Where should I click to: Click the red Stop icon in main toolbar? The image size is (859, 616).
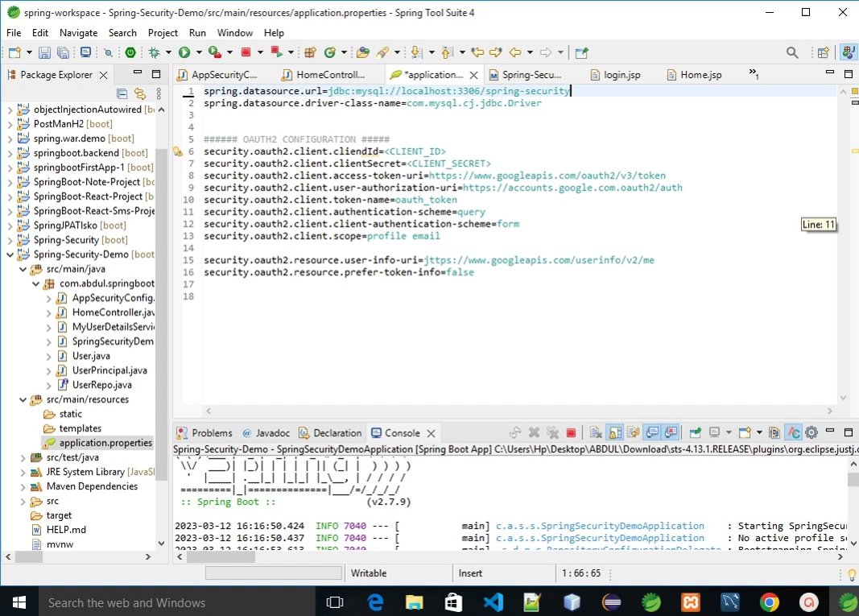pos(246,52)
